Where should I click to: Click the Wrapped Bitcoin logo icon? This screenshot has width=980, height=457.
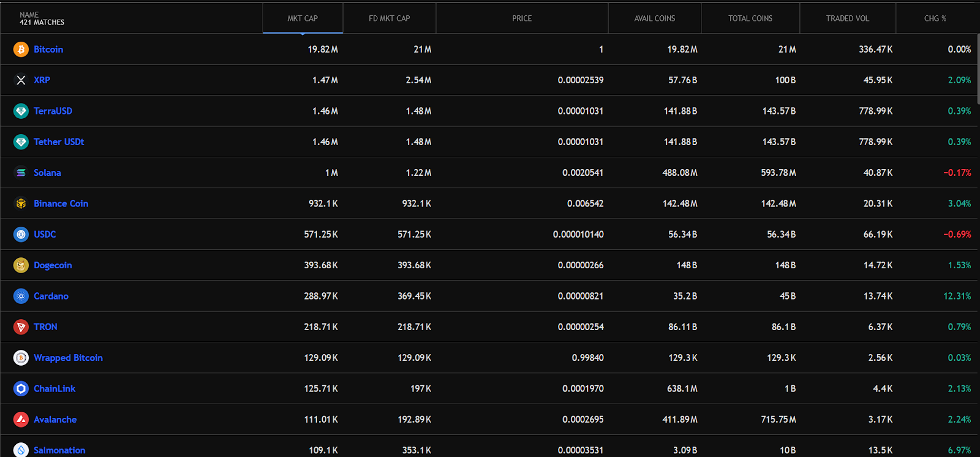click(21, 358)
